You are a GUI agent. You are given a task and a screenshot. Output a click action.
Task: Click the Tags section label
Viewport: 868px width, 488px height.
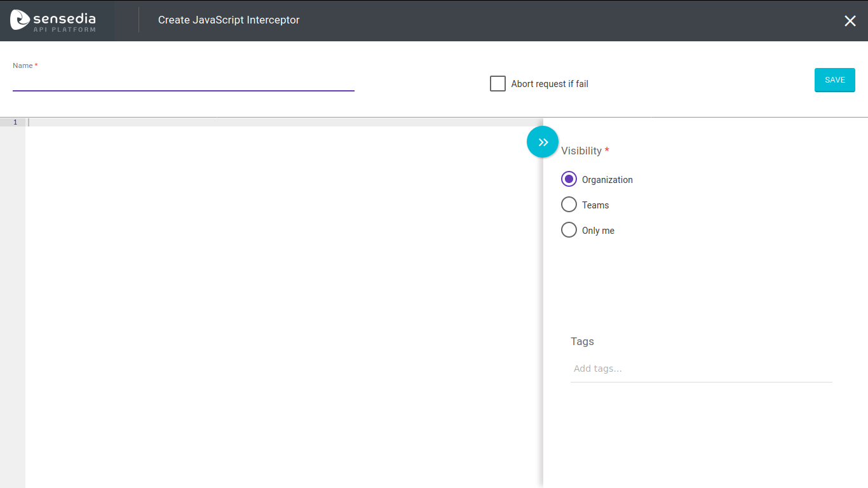pyautogui.click(x=582, y=341)
